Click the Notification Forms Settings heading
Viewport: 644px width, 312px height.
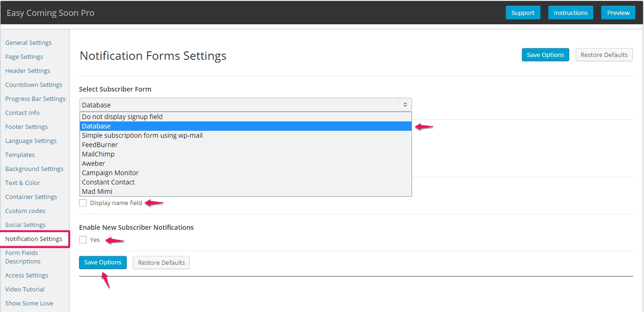tap(153, 56)
